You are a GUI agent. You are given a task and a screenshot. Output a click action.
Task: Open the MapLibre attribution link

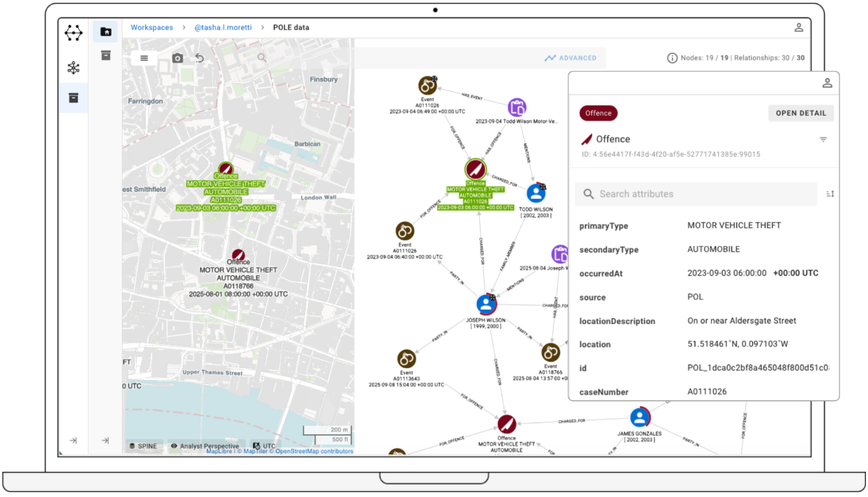pos(219,452)
